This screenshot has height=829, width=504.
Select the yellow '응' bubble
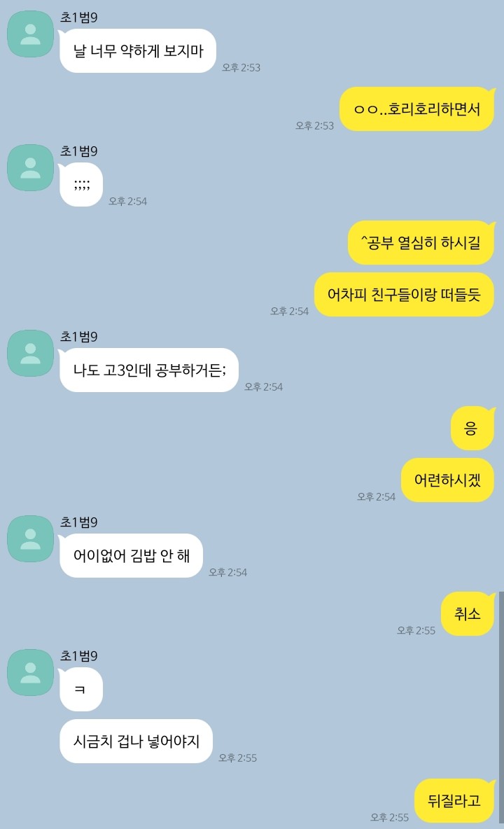[x=472, y=429]
